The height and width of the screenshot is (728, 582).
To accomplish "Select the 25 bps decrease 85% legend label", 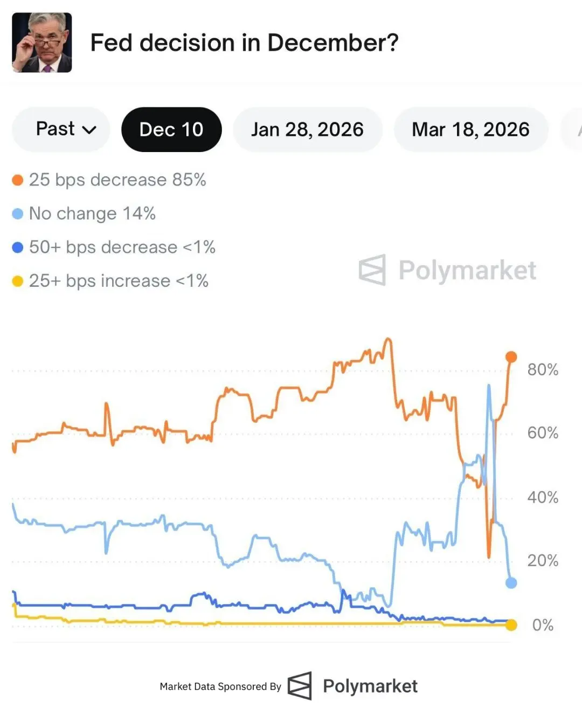I will [117, 180].
